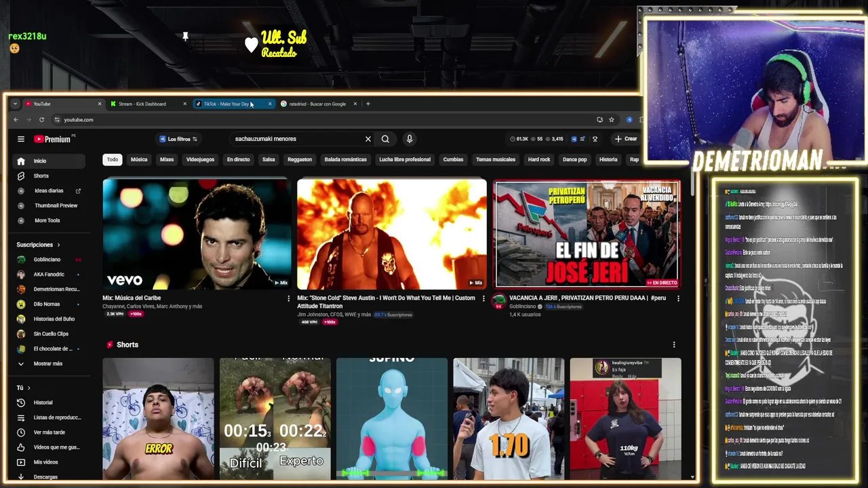868x488 pixels.
Task: Open Thumbnail Preview sidebar item
Action: (49, 205)
